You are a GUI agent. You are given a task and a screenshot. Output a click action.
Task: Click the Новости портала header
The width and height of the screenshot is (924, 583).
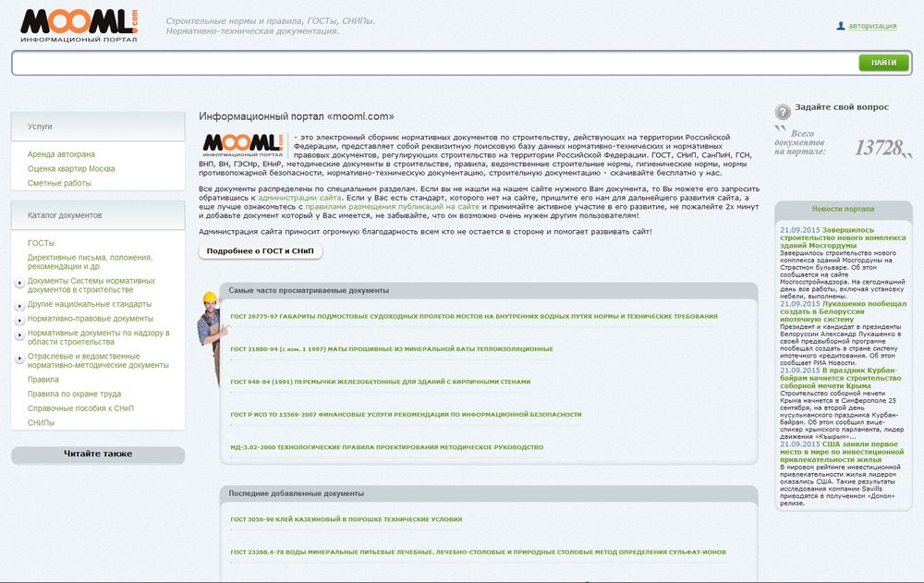pos(844,209)
